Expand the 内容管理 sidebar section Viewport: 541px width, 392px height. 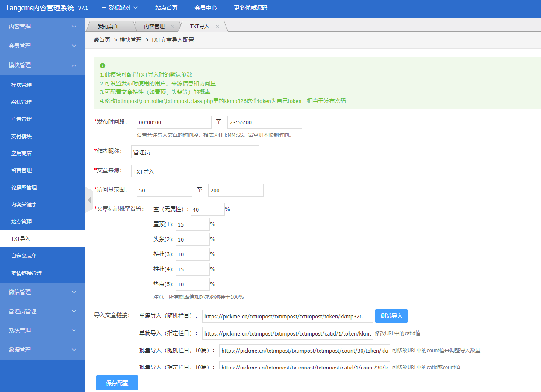(43, 27)
